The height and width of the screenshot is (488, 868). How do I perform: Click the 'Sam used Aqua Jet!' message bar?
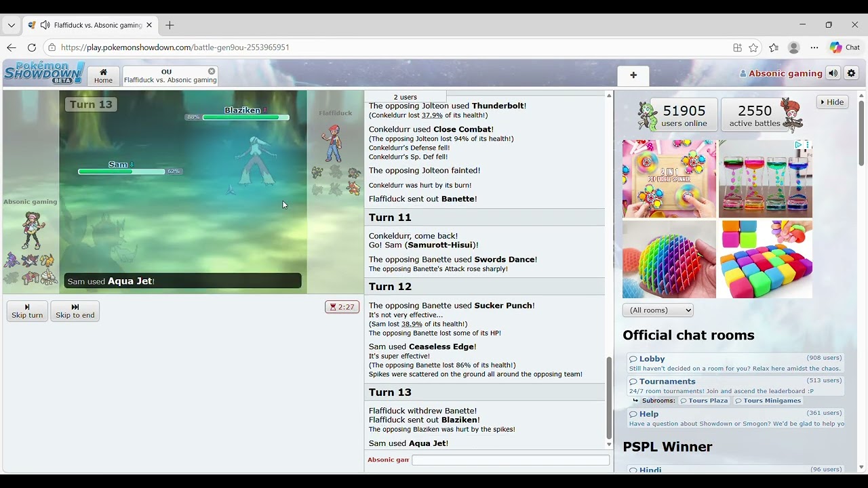pos(182,281)
